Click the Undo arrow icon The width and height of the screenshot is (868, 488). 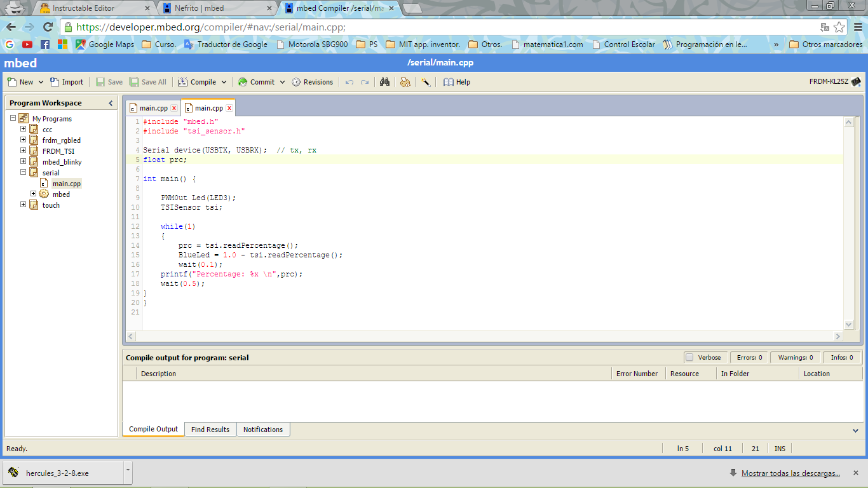pyautogui.click(x=349, y=82)
